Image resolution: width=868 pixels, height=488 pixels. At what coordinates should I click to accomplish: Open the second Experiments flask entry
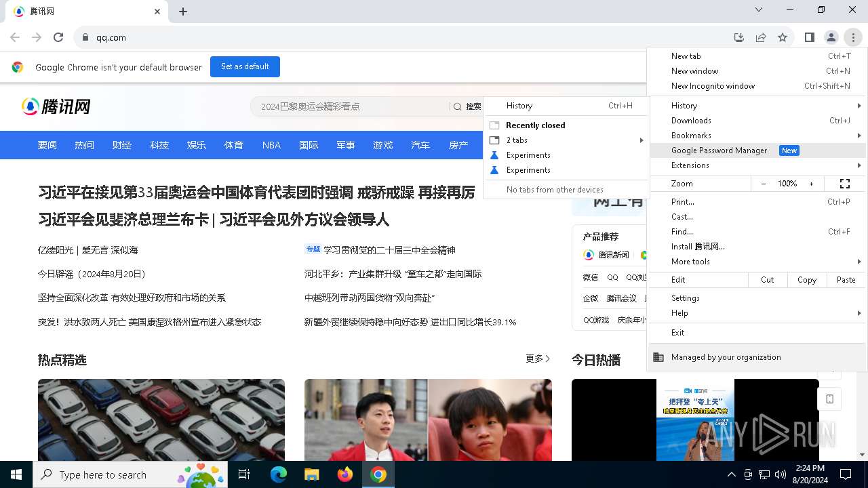pos(566,170)
